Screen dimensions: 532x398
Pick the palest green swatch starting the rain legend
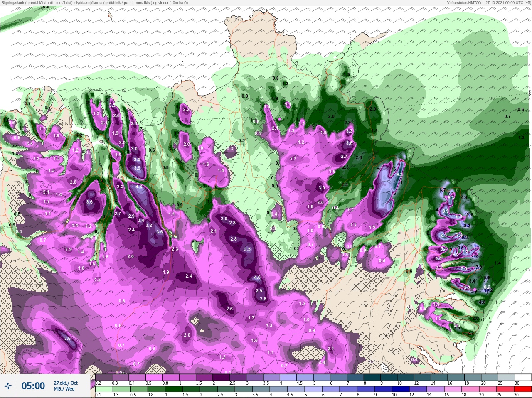click(x=103, y=389)
